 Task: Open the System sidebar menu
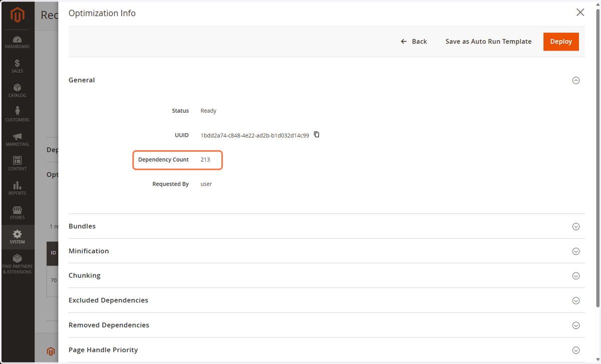(17, 237)
